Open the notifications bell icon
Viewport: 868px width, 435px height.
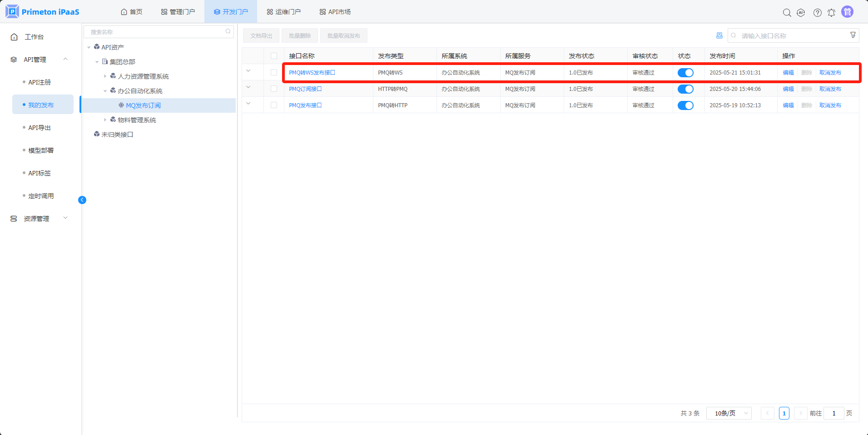click(x=831, y=13)
